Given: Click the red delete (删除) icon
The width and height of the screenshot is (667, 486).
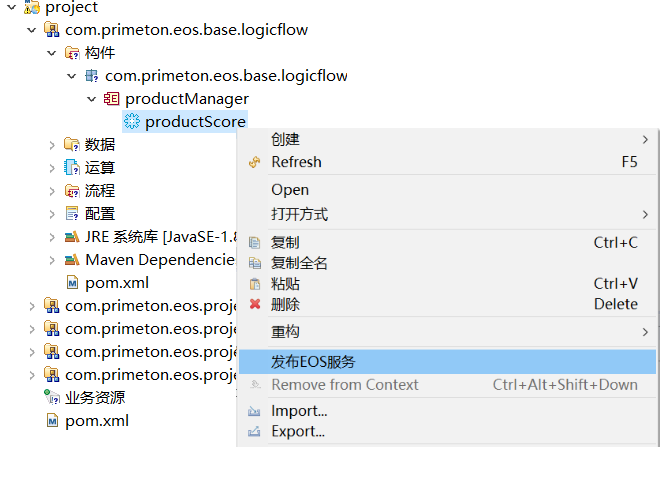Looking at the screenshot, I should point(254,304).
